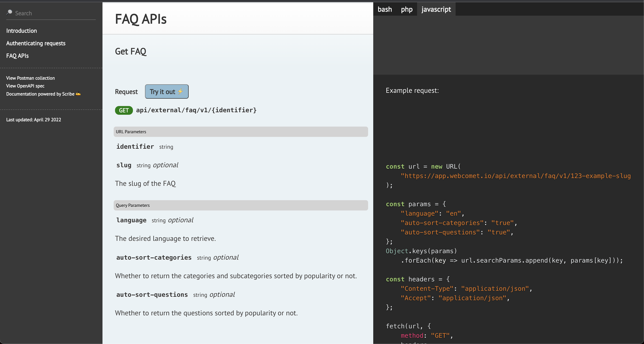Click 'The slug of the FAQ' description
This screenshot has height=344, width=644.
(x=145, y=183)
